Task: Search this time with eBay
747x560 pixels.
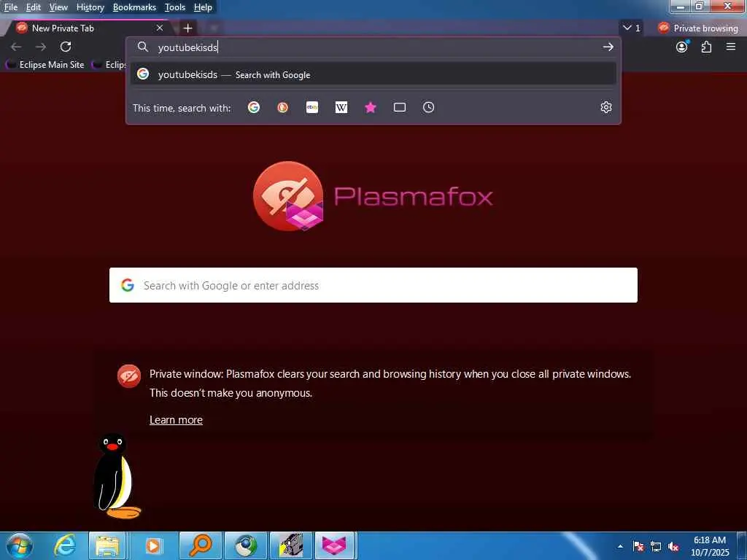Action: tap(312, 108)
